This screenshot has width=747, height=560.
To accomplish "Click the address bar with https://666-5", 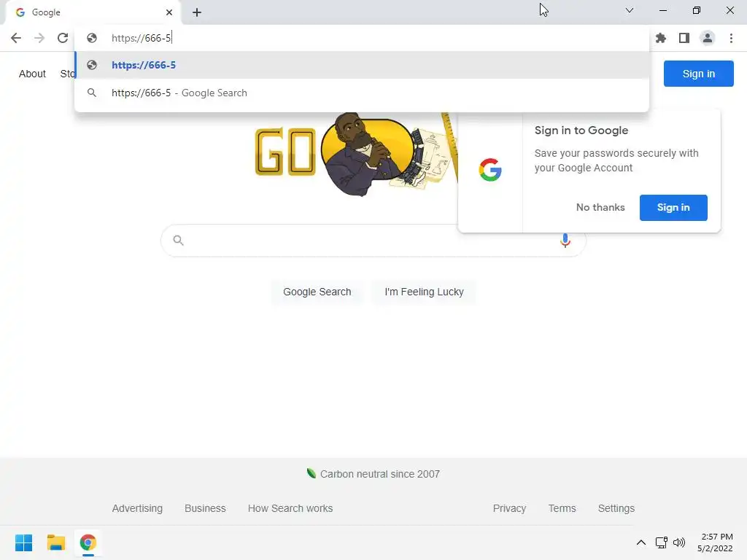I will 362,38.
